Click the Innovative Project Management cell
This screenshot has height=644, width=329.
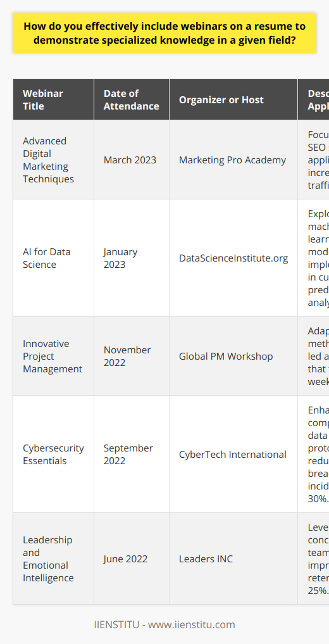click(x=53, y=356)
